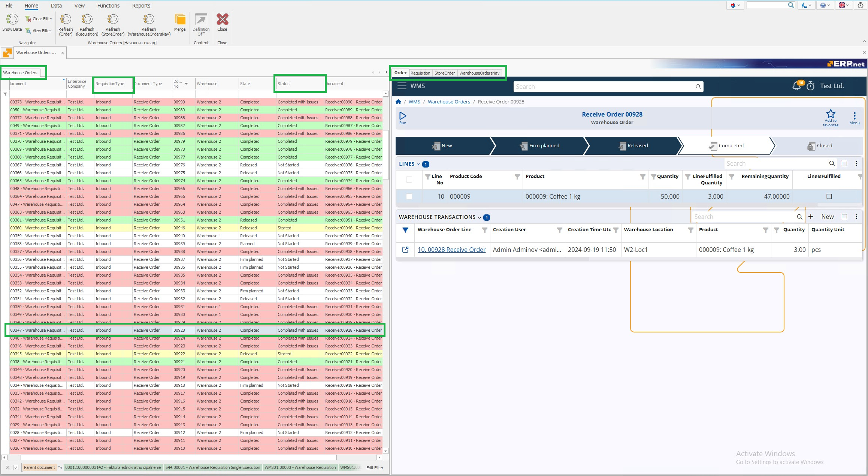The image size is (868, 476).
Task: Click Add to favorites star icon
Action: click(831, 114)
